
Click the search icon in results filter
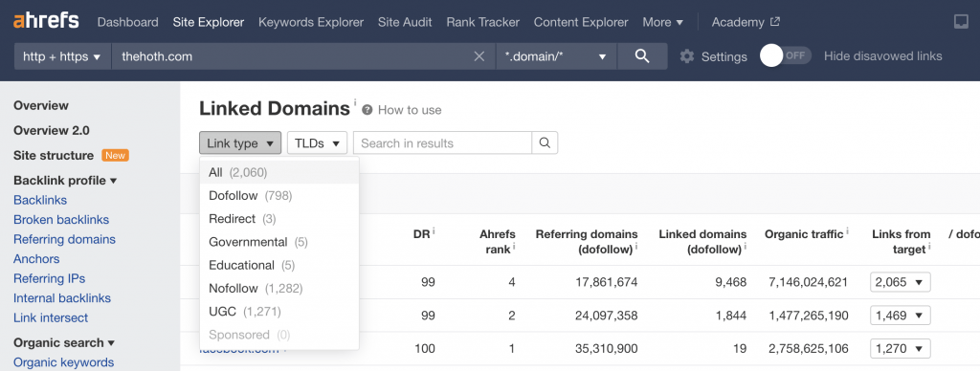click(545, 143)
